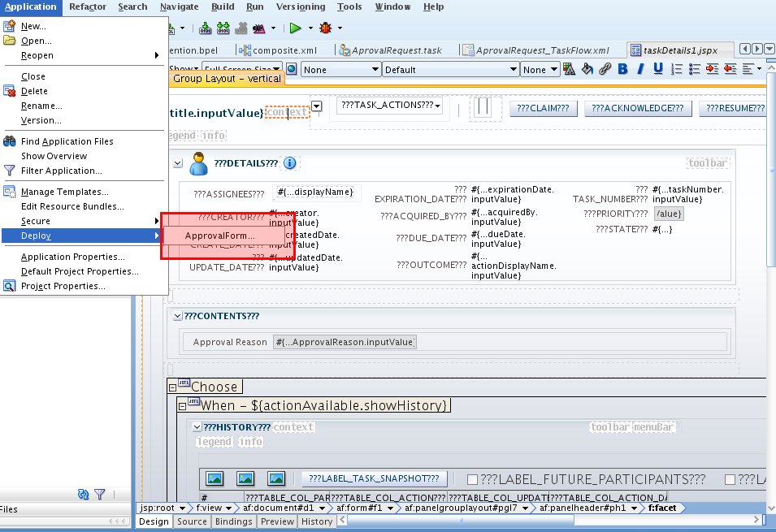Click the first image icon in History toolbar

[x=215, y=478]
